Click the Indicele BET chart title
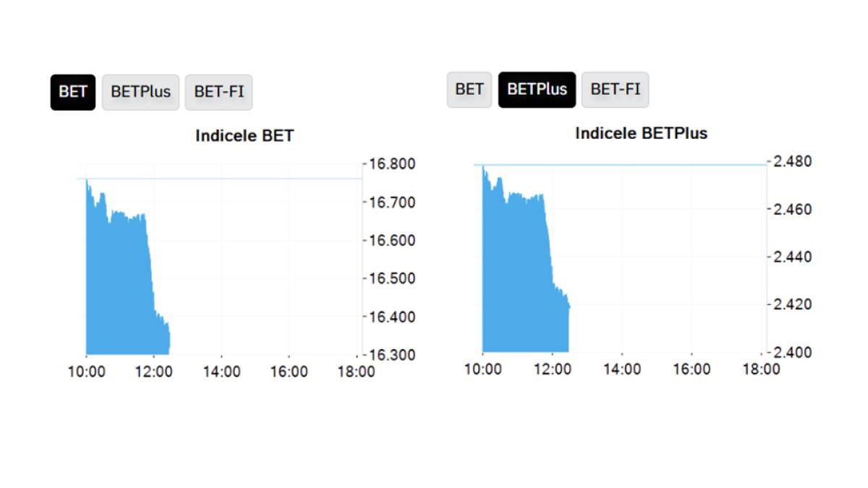This screenshot has height=488, width=868. coord(244,136)
